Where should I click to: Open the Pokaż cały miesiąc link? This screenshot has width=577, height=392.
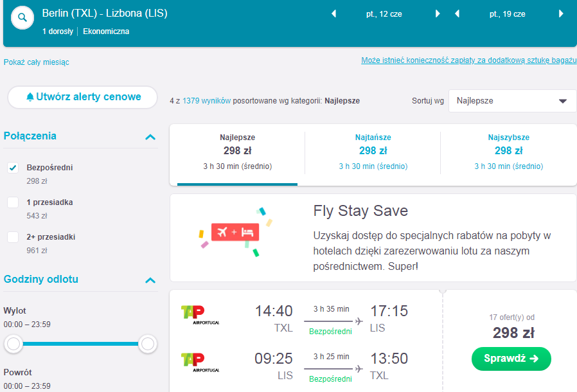tap(37, 62)
